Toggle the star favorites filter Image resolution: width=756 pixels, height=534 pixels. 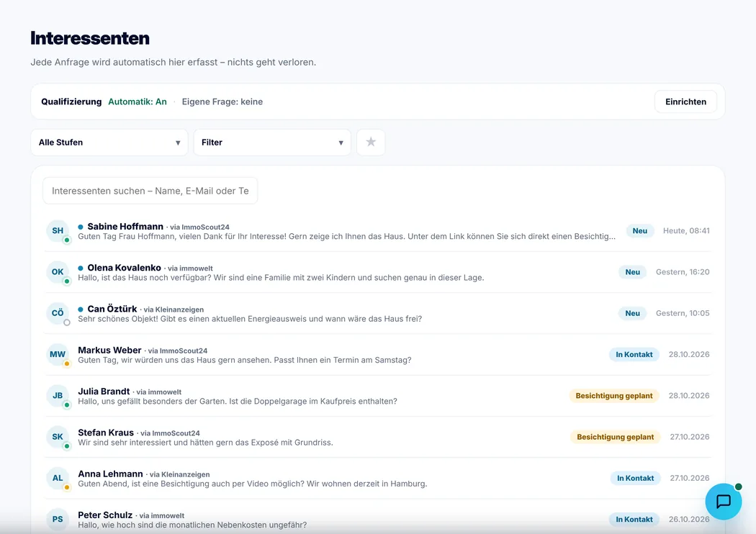[x=371, y=142]
